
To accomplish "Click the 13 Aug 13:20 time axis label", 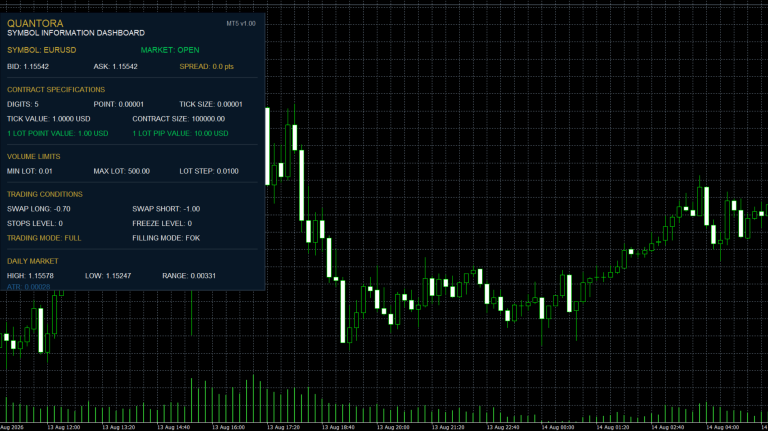I will (119, 428).
